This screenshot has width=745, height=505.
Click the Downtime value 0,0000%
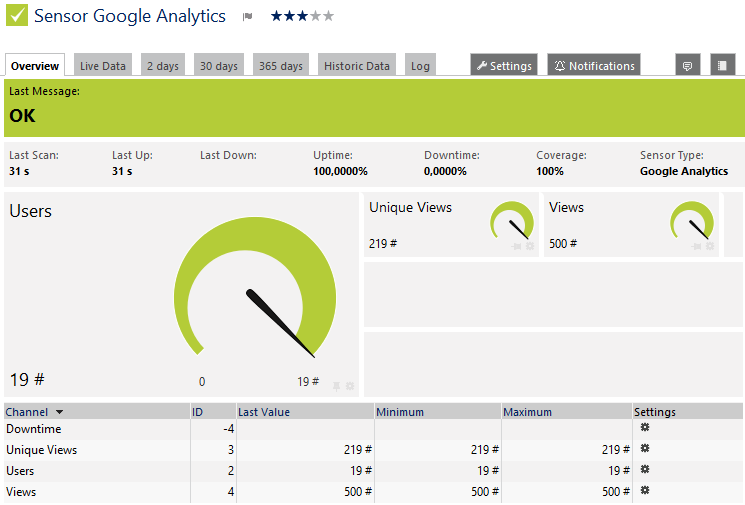(x=445, y=171)
